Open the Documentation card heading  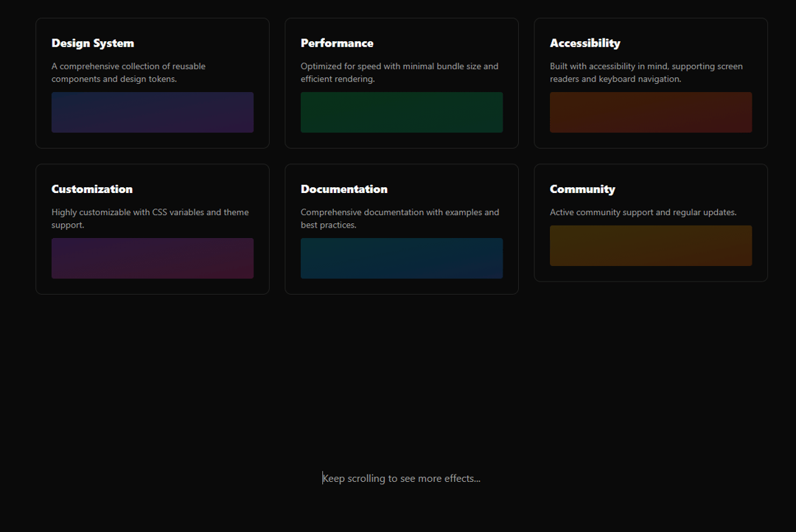tap(343, 189)
